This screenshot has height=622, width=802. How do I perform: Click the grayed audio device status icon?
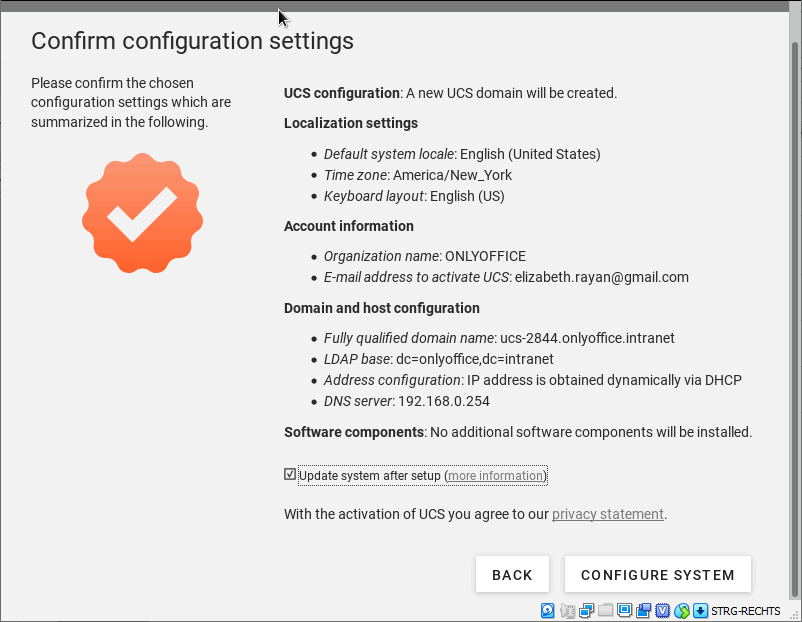click(x=567, y=610)
